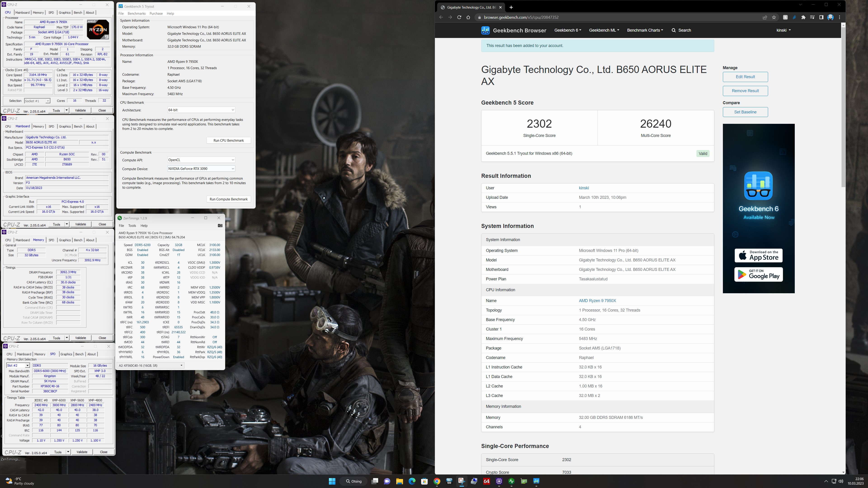Open the Compute API OpenCL dropdown
This screenshot has height=488, width=868.
[x=201, y=160]
